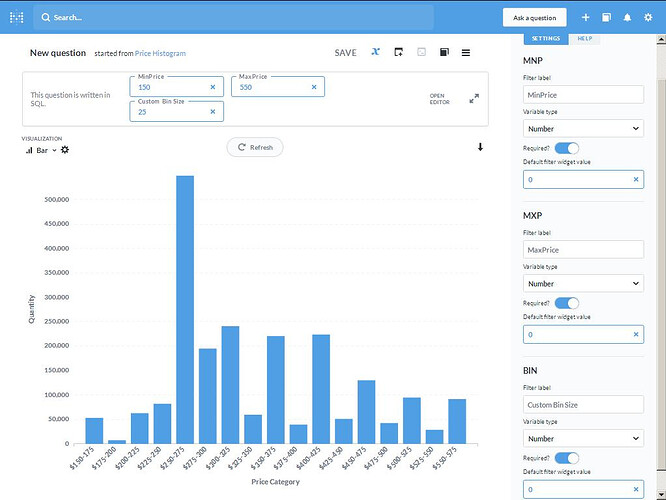Click the side panel scrollbar down arrow

pos(661,495)
